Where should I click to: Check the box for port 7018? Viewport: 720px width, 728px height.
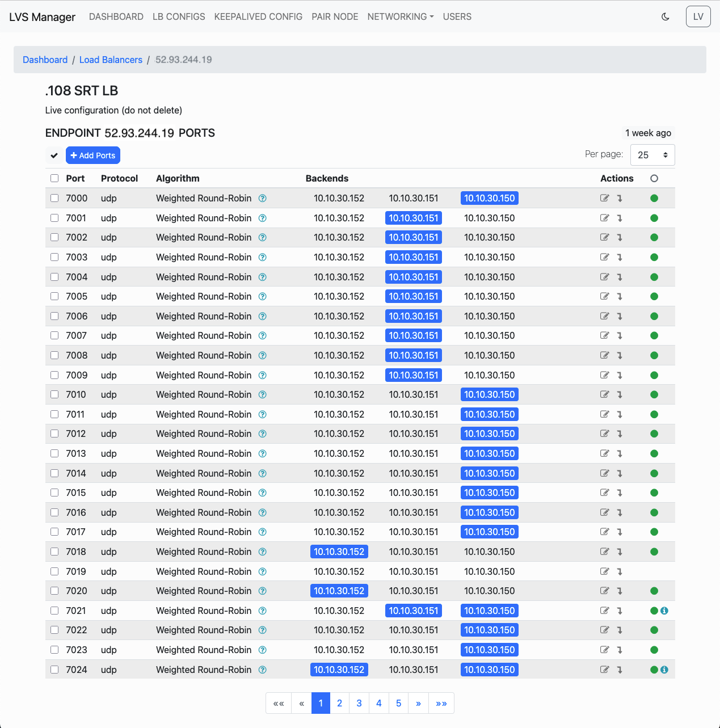coord(54,552)
